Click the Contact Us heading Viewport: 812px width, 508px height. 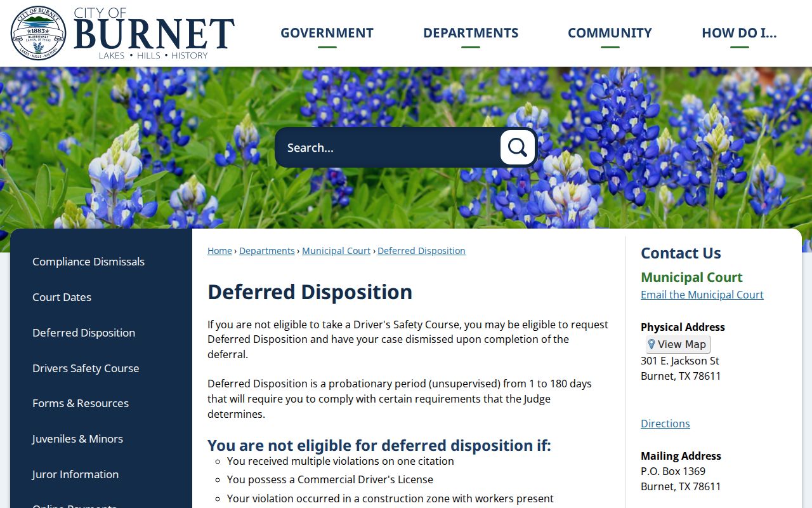coord(681,253)
